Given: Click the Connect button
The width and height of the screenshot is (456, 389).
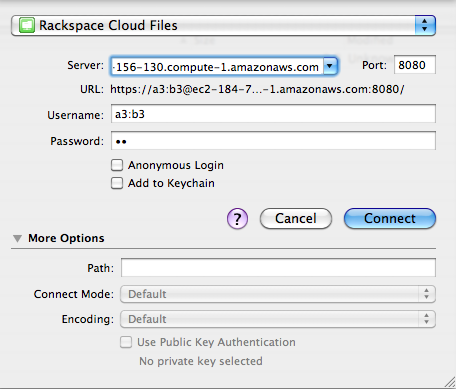Looking at the screenshot, I should [390, 219].
